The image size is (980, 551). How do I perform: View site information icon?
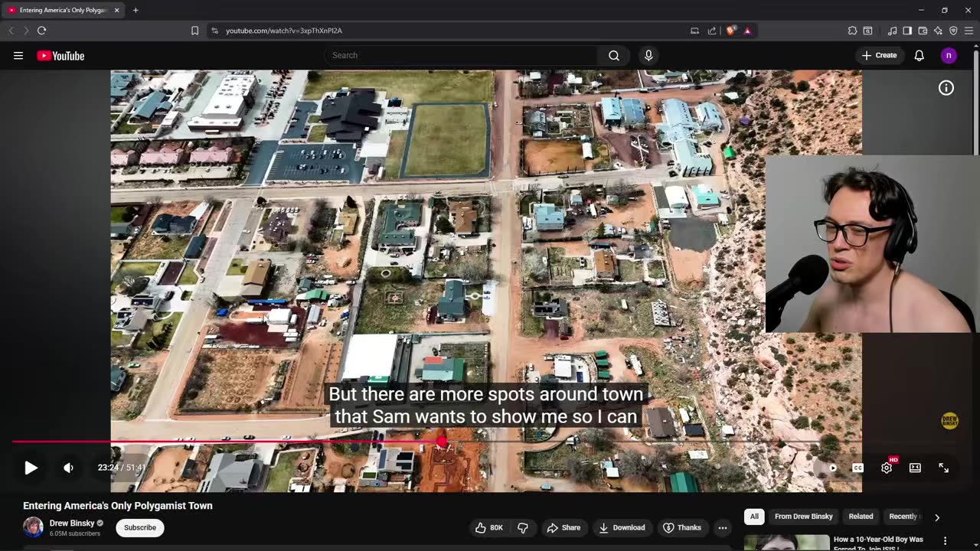pos(214,31)
